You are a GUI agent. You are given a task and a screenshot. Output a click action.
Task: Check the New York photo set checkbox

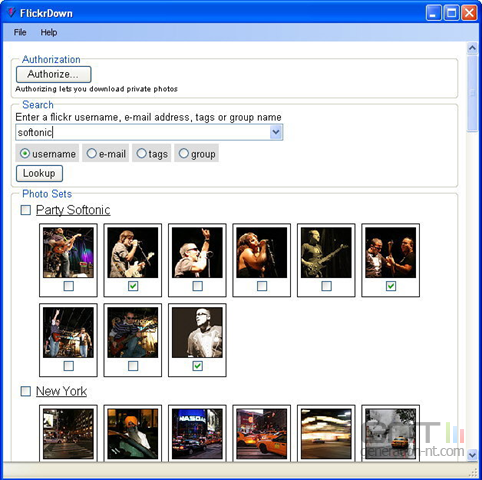point(26,391)
